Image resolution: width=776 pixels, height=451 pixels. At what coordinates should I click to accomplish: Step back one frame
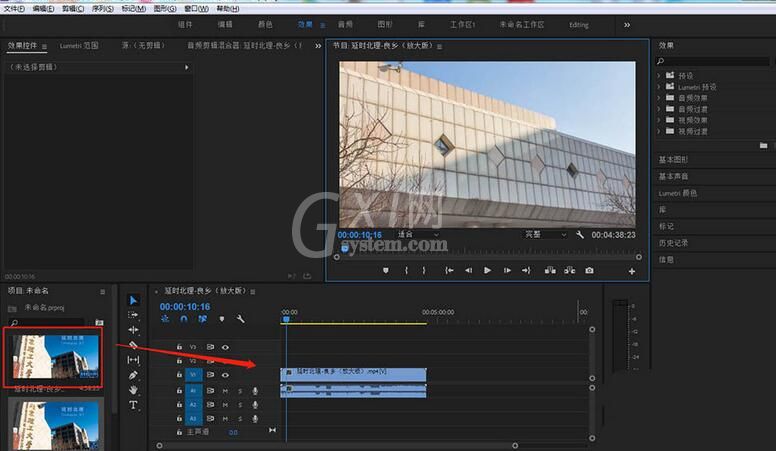point(468,270)
